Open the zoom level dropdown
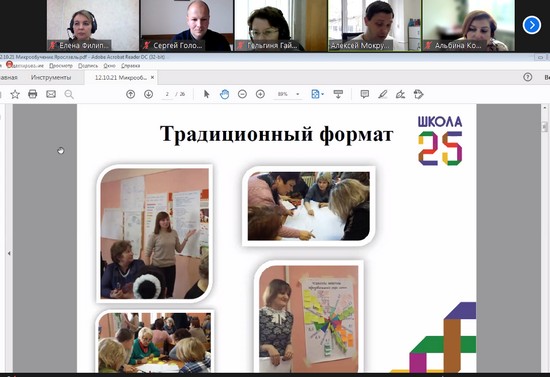550x377 pixels. 298,94
